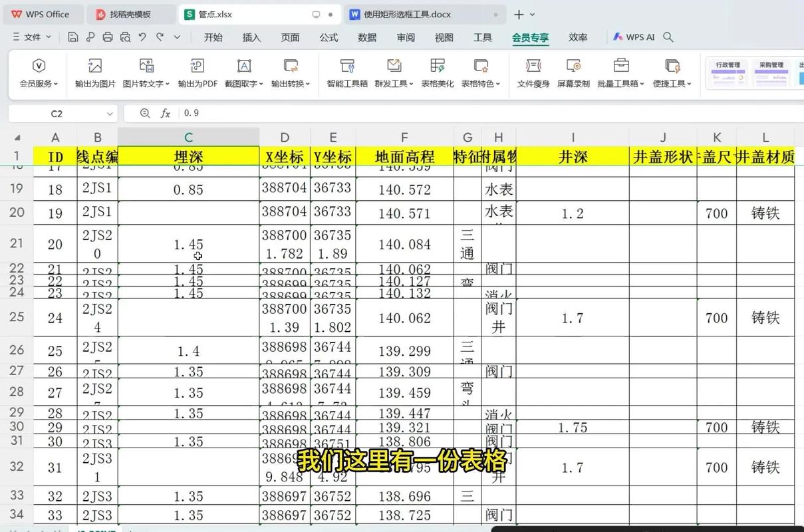Create new document with the + button
The height and width of the screenshot is (532, 804).
pyautogui.click(x=521, y=13)
